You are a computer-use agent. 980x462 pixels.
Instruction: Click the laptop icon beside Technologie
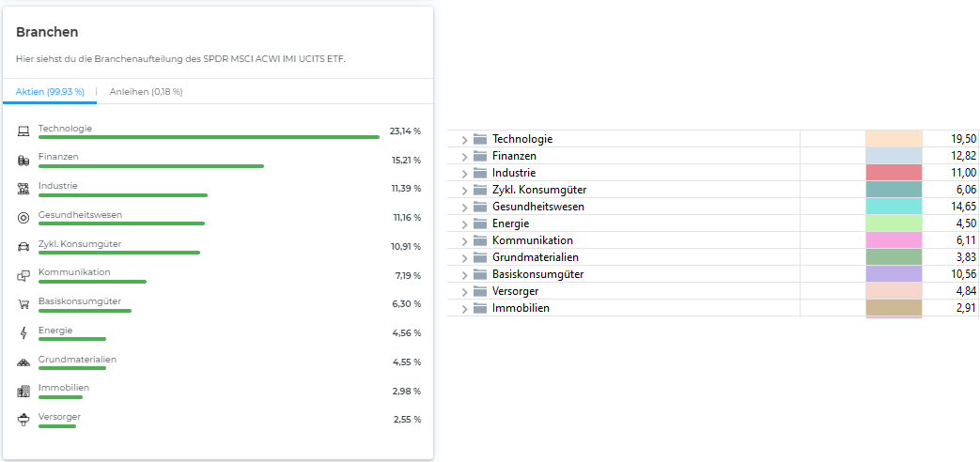pyautogui.click(x=23, y=131)
